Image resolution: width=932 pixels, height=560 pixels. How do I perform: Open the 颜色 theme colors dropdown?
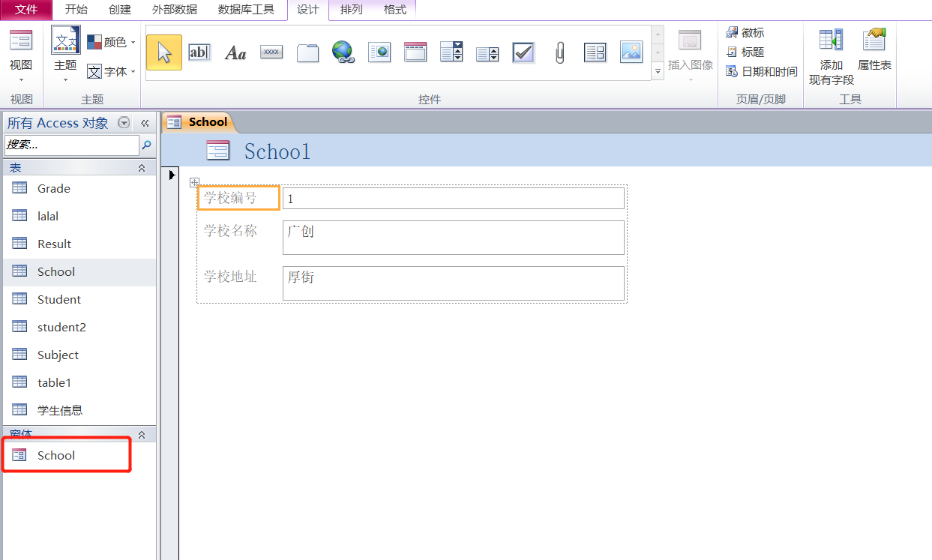tap(112, 42)
